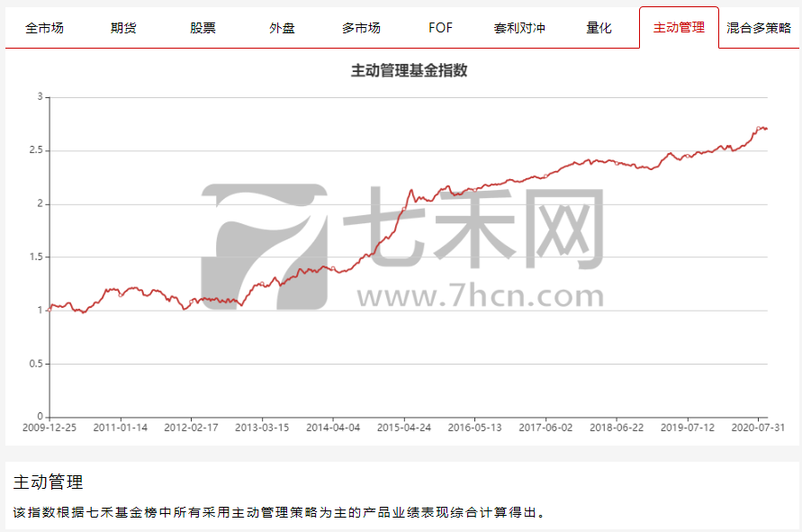Open the 期货 tab
This screenshot has height=532, width=802.
[x=124, y=28]
